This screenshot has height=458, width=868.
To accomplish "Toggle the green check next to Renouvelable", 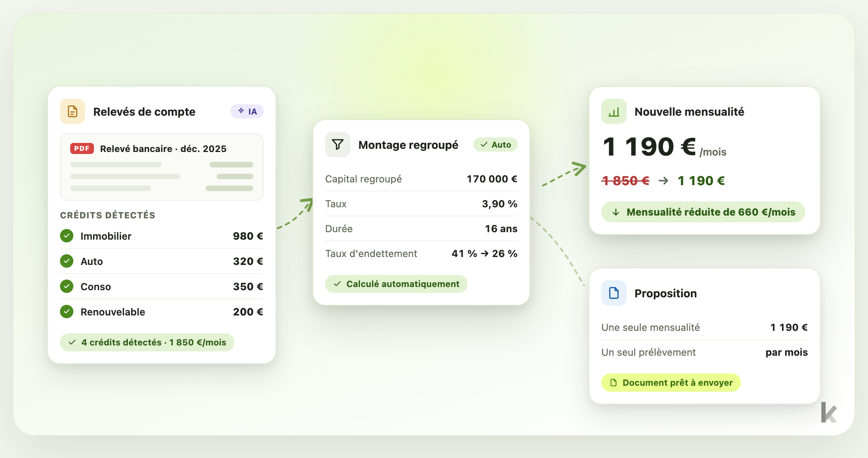I will [x=67, y=312].
